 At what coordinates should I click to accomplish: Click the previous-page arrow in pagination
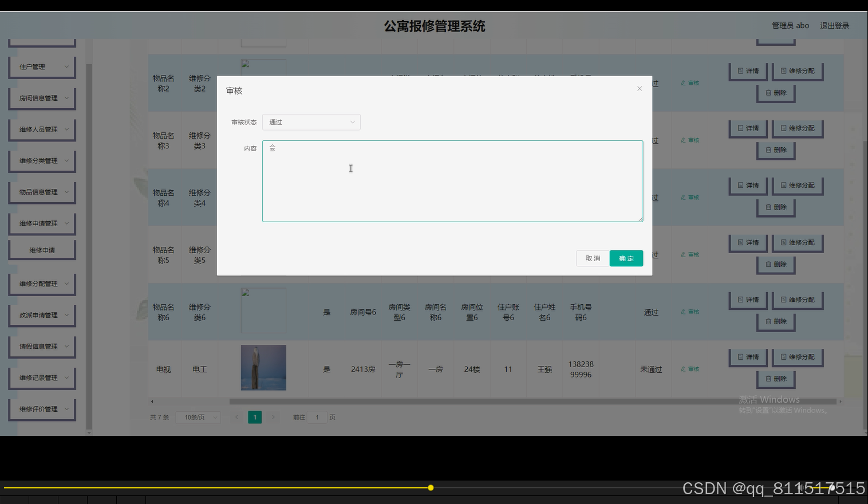236,417
